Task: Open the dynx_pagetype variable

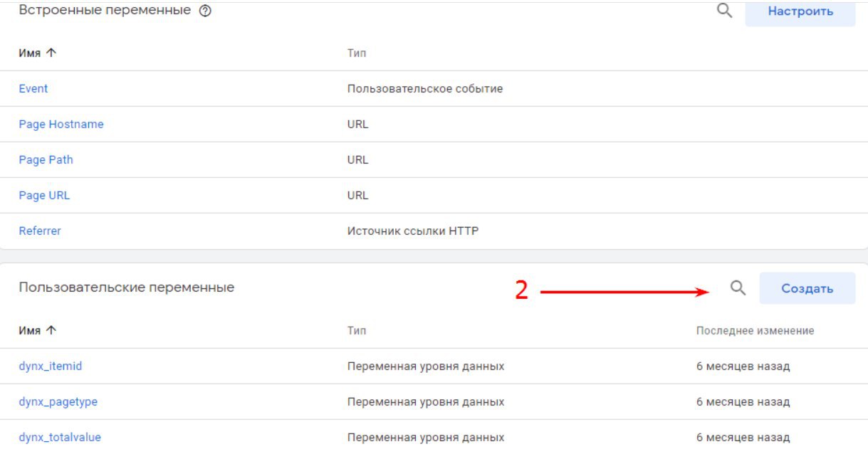Action: click(x=58, y=402)
